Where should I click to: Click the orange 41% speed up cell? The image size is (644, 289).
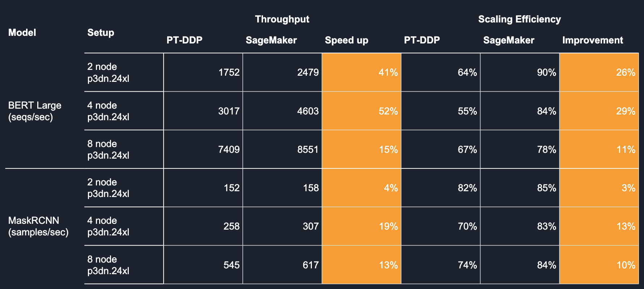pyautogui.click(x=361, y=72)
